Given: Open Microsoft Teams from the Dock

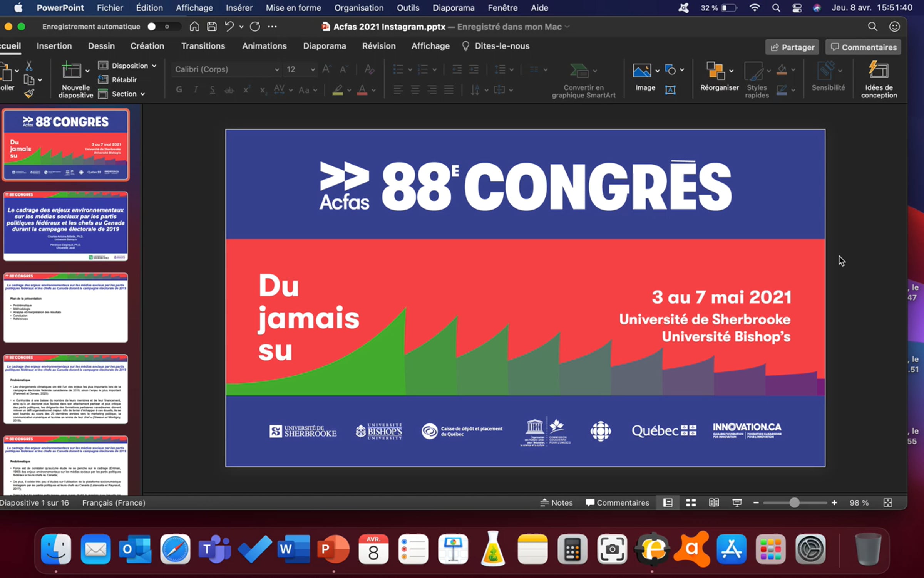Looking at the screenshot, I should tap(214, 549).
